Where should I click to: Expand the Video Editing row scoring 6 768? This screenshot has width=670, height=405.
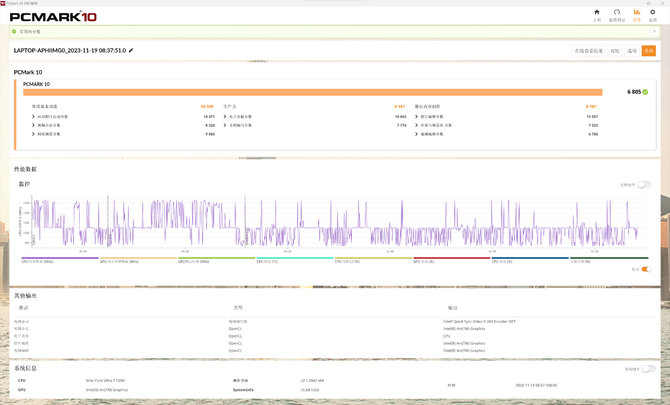(416, 134)
